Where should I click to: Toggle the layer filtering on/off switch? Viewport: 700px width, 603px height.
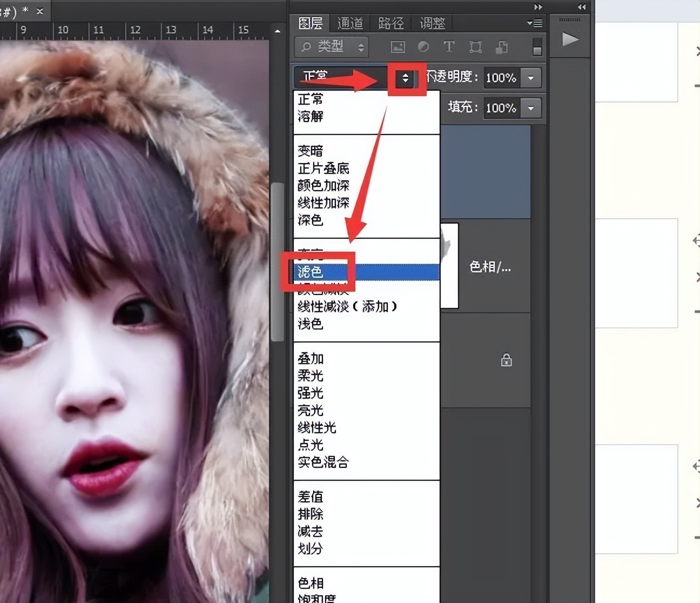tap(536, 47)
